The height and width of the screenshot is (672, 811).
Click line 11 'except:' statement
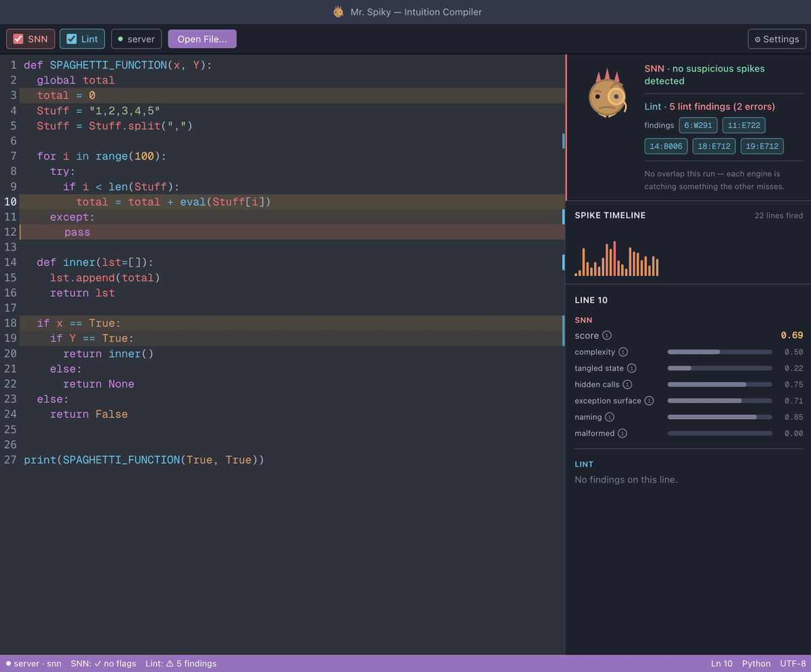pyautogui.click(x=292, y=217)
